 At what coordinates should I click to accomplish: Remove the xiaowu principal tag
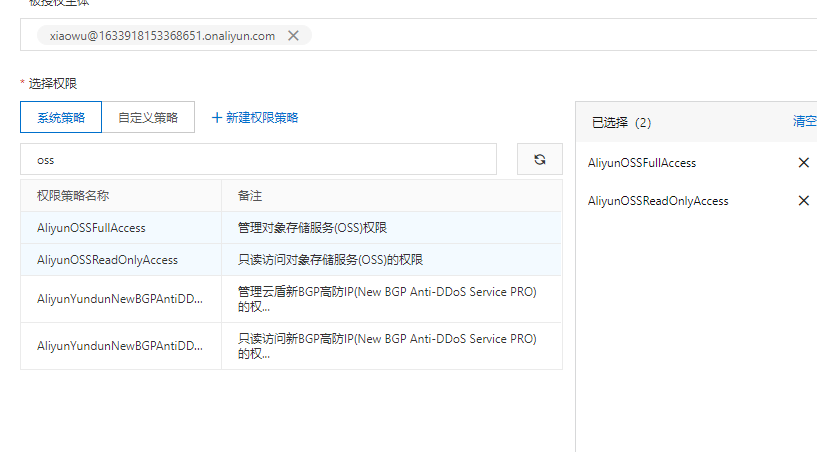click(x=293, y=35)
